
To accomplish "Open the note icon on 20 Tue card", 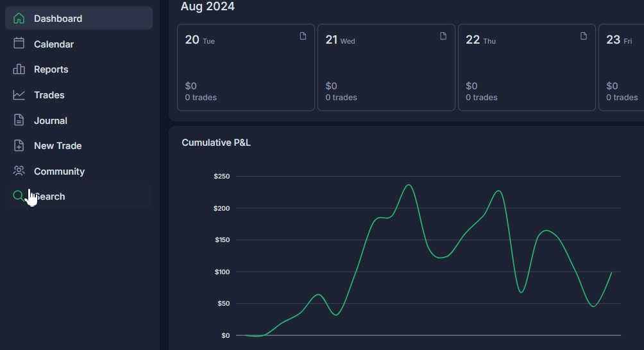I will point(303,36).
